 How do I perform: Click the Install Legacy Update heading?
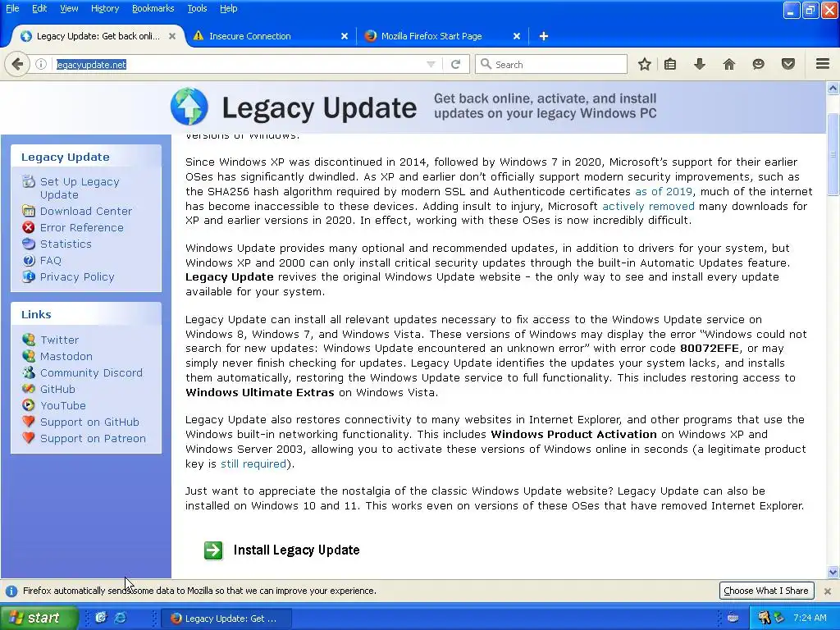tap(296, 550)
